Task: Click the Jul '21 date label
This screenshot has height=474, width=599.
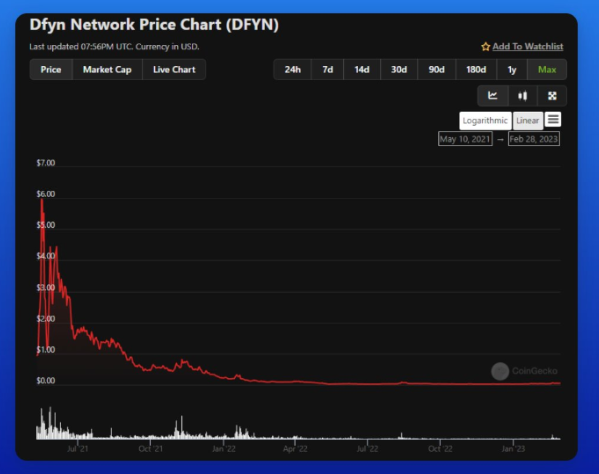Action: click(x=78, y=449)
